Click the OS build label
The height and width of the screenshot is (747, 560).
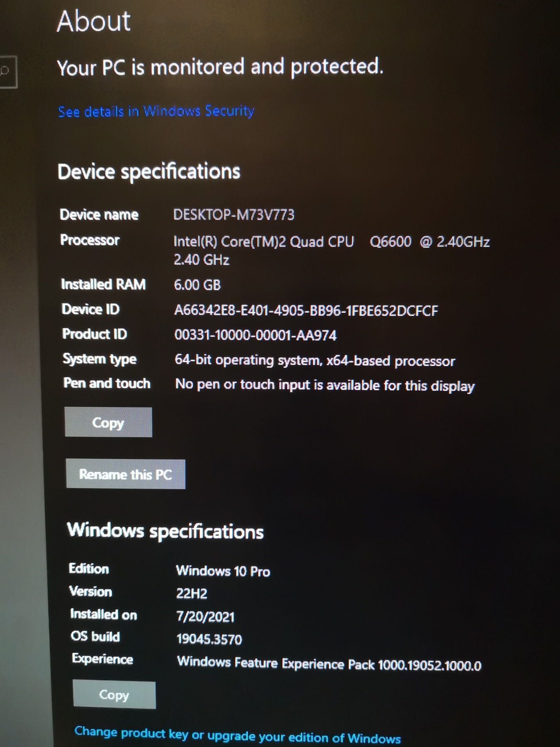click(x=95, y=636)
